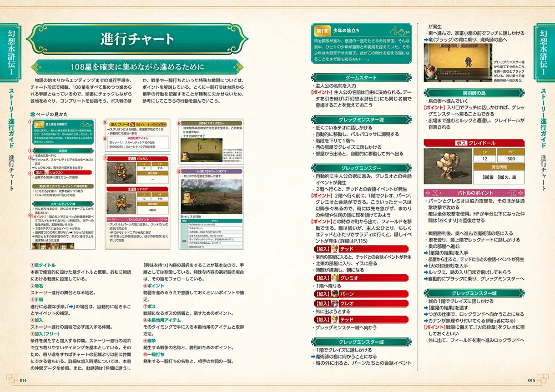Open the Clay Doll boss sprite image
This screenshot has height=392, width=555.
pyautogui.click(x=448, y=166)
